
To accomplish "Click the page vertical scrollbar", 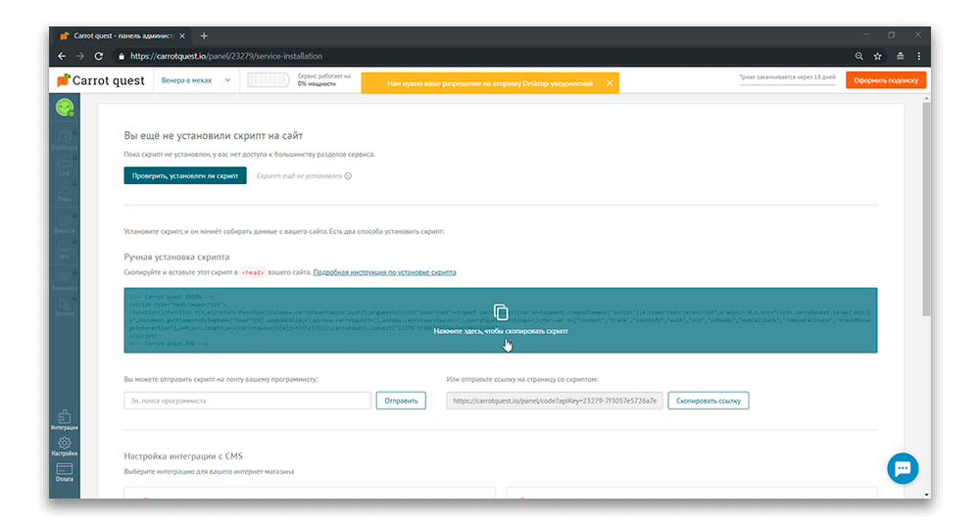I will tap(926, 210).
